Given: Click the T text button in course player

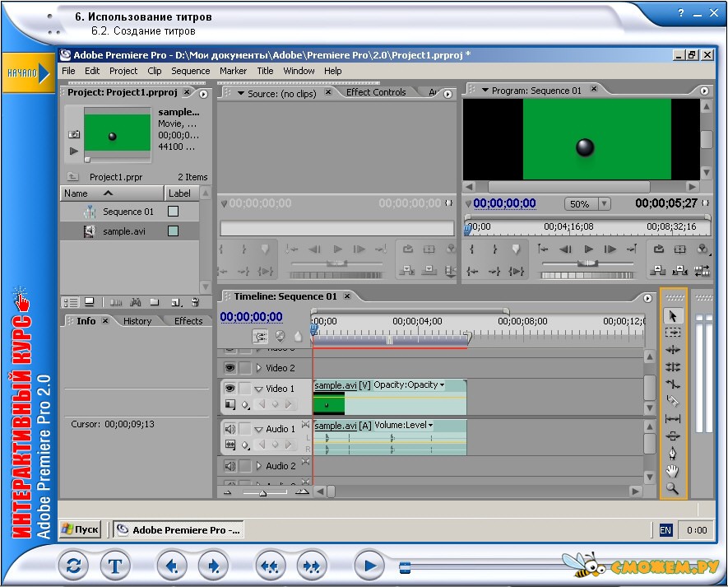Looking at the screenshot, I should [115, 566].
